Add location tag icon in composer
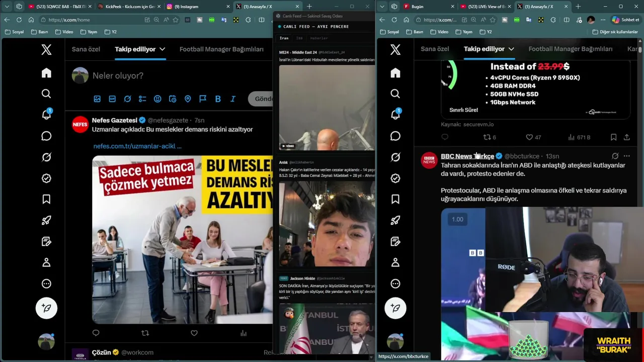The height and width of the screenshot is (362, 644). (x=188, y=99)
